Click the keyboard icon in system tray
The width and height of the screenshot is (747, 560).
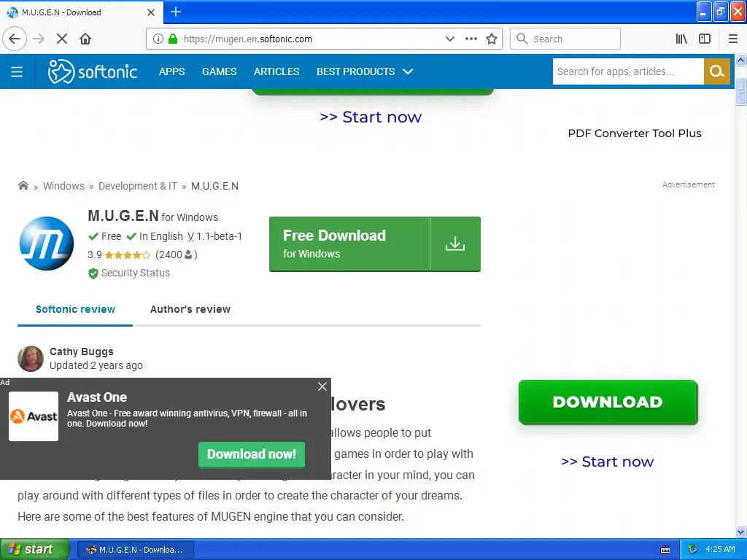tap(665, 550)
